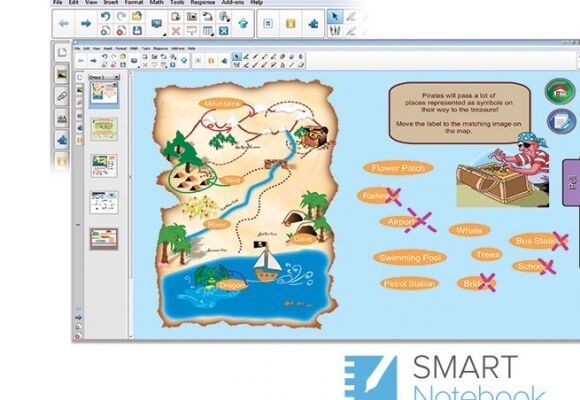Click the Airport label

401,222
